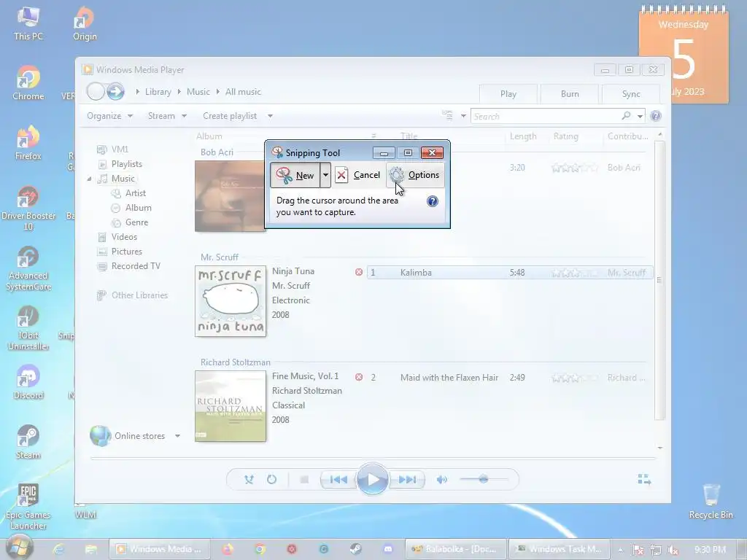Switch to the Burn tab
This screenshot has width=747, height=560.
[x=570, y=94]
